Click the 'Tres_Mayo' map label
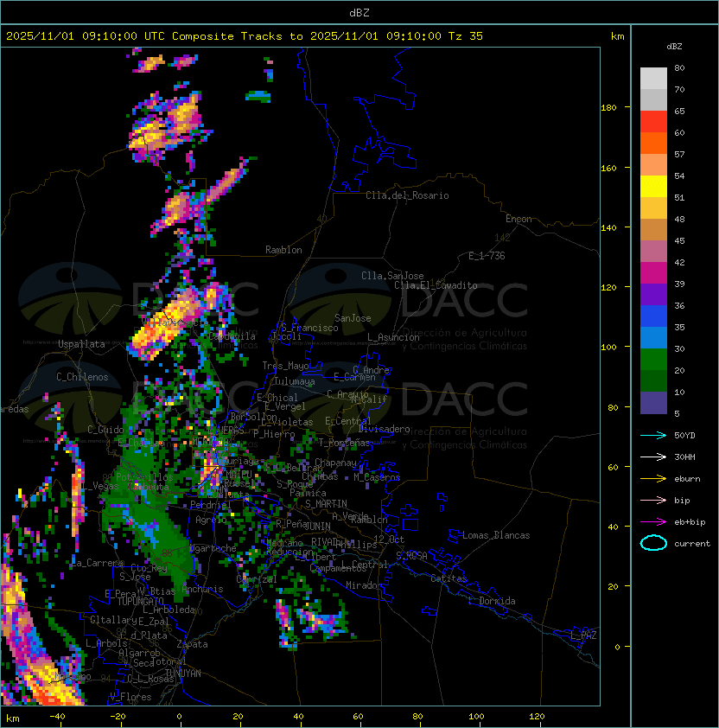This screenshot has height=728, width=719. pyautogui.click(x=285, y=366)
